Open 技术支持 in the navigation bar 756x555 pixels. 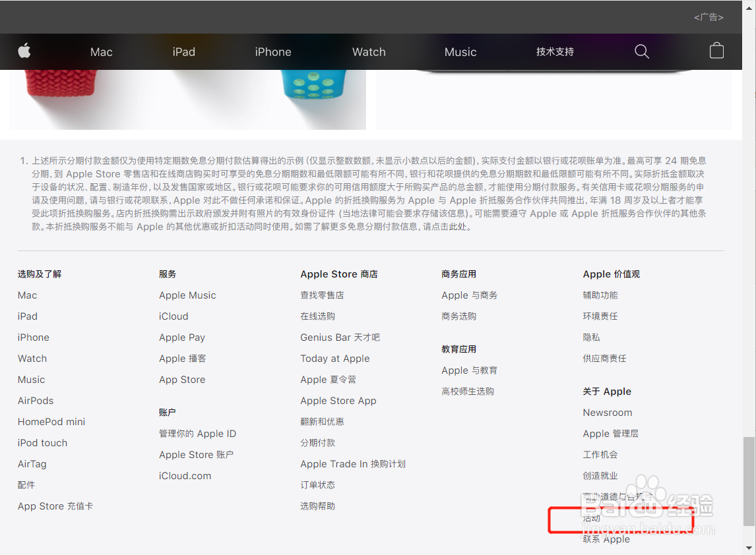[x=555, y=51]
